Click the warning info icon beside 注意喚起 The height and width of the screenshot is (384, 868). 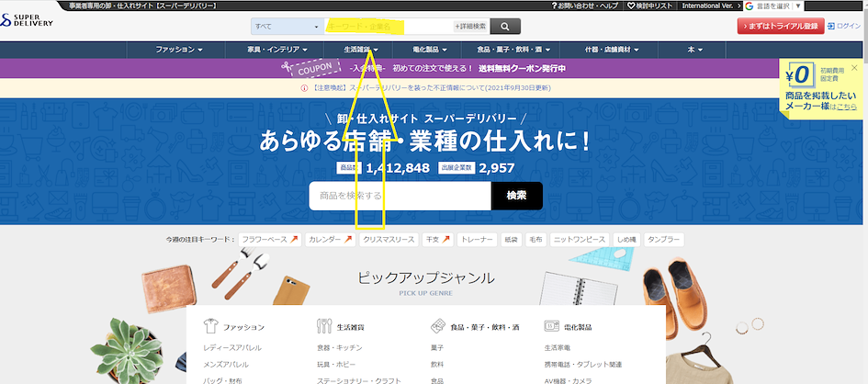[304, 88]
